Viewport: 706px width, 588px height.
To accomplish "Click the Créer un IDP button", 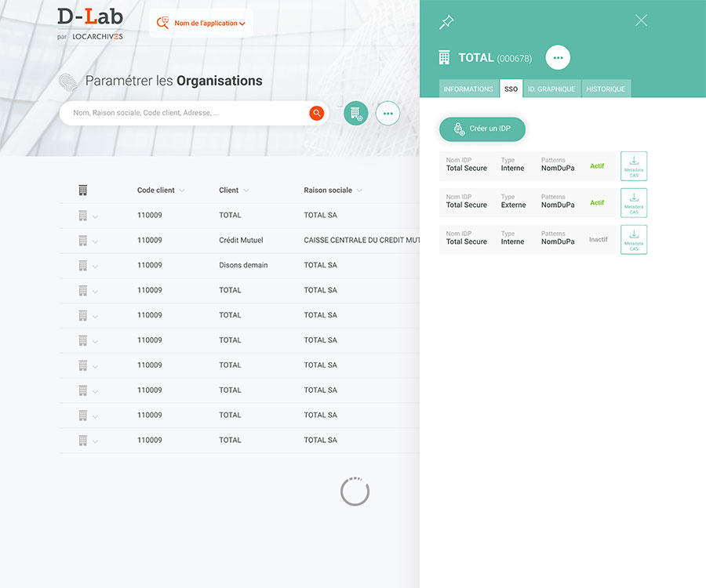I will pyautogui.click(x=482, y=129).
